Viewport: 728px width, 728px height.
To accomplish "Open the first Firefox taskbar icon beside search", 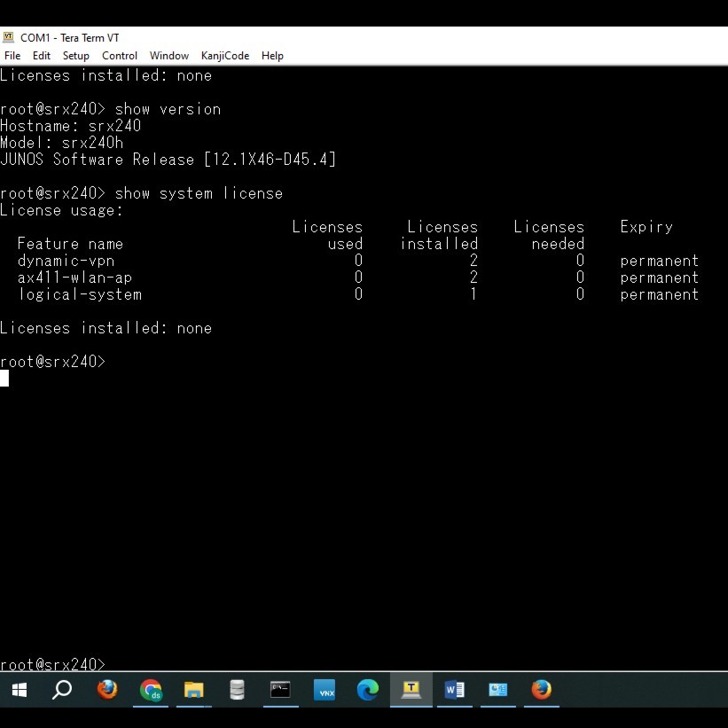I will (x=107, y=690).
